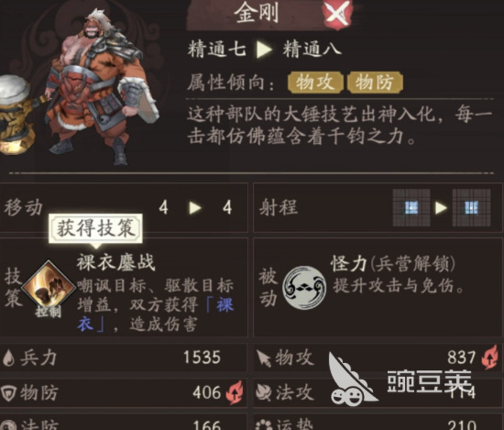Click the red flame boost icon next to 837
This screenshot has width=504, height=430.
pyautogui.click(x=489, y=357)
